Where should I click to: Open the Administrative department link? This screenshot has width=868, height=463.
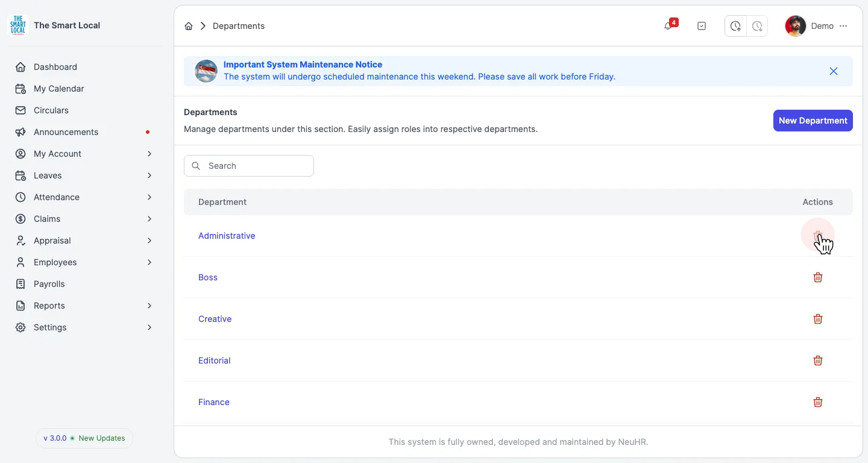pos(227,236)
